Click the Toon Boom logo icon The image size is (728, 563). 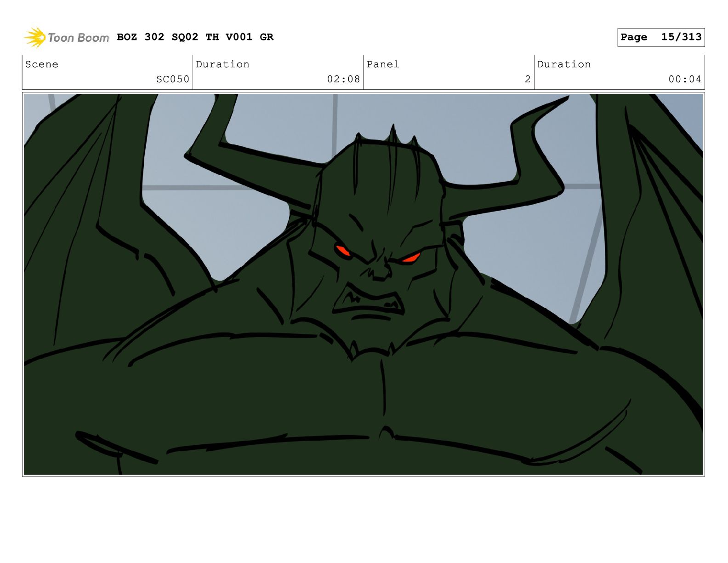35,37
